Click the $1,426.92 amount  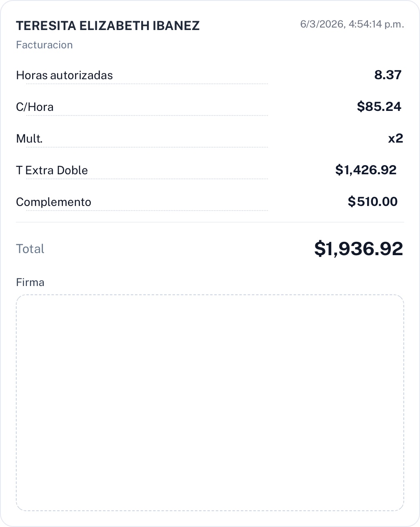366,170
